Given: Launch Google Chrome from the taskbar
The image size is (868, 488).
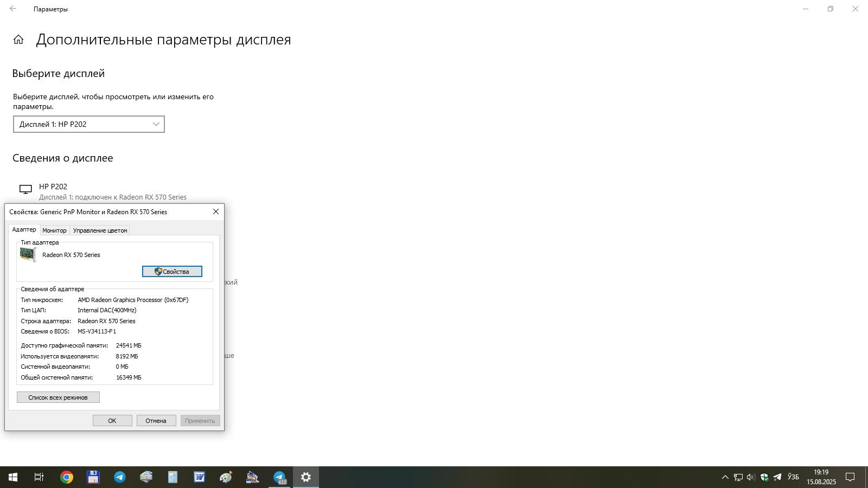Looking at the screenshot, I should [x=67, y=477].
